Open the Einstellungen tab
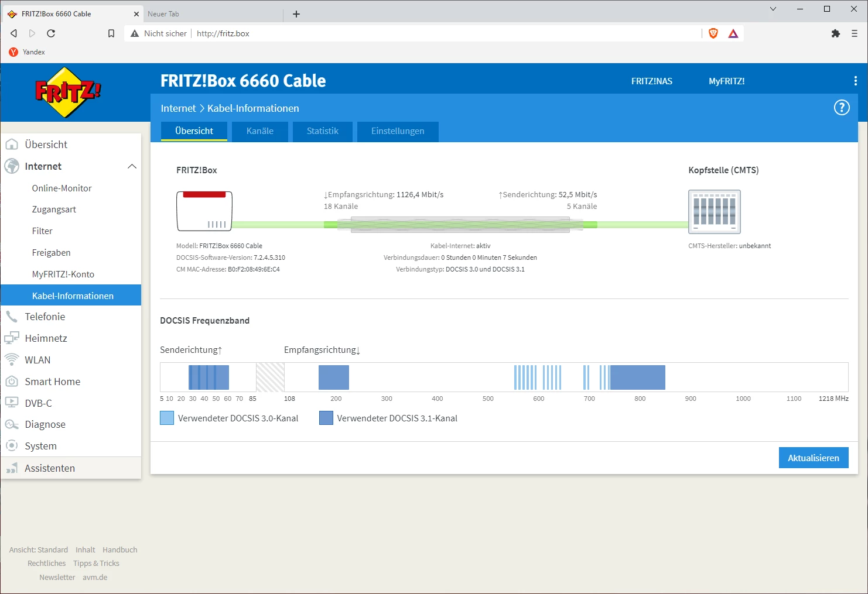The height and width of the screenshot is (594, 868). [398, 131]
